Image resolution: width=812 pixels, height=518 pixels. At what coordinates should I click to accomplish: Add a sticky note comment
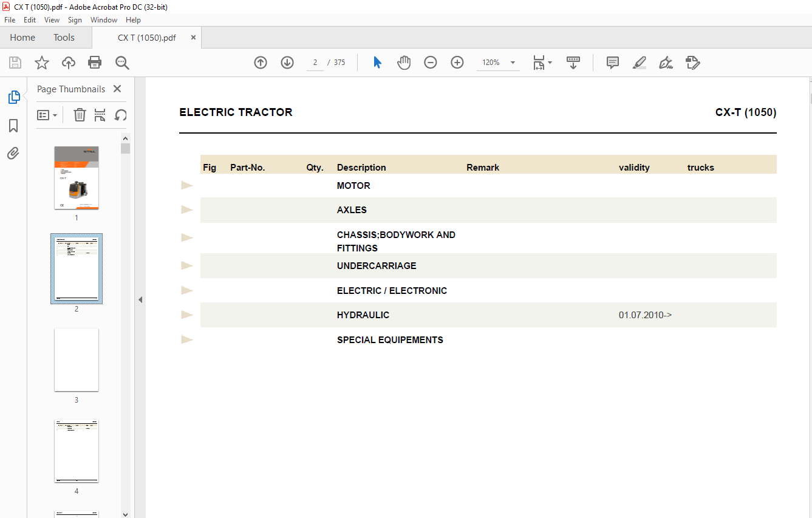point(613,63)
